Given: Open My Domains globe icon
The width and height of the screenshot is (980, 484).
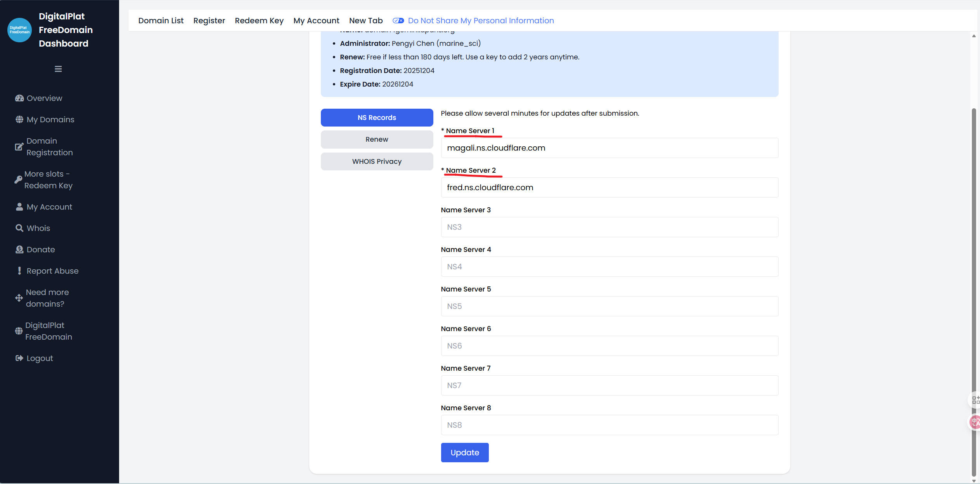Looking at the screenshot, I should [x=19, y=120].
